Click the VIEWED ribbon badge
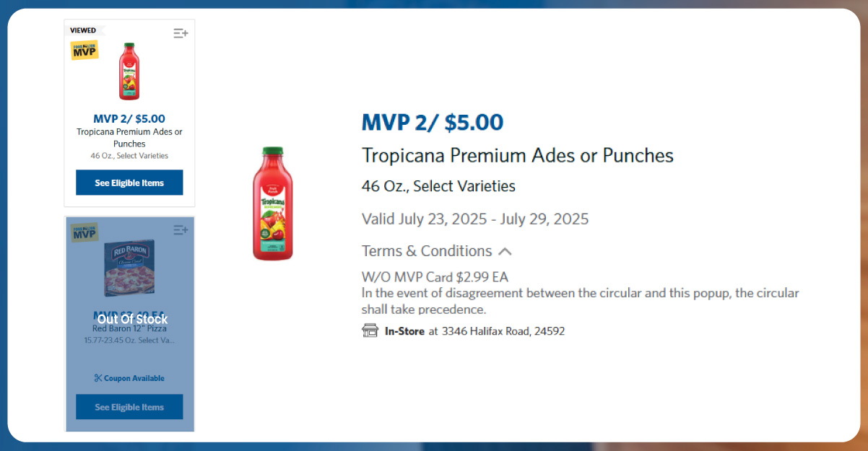Image resolution: width=868 pixels, height=451 pixels. (x=83, y=30)
